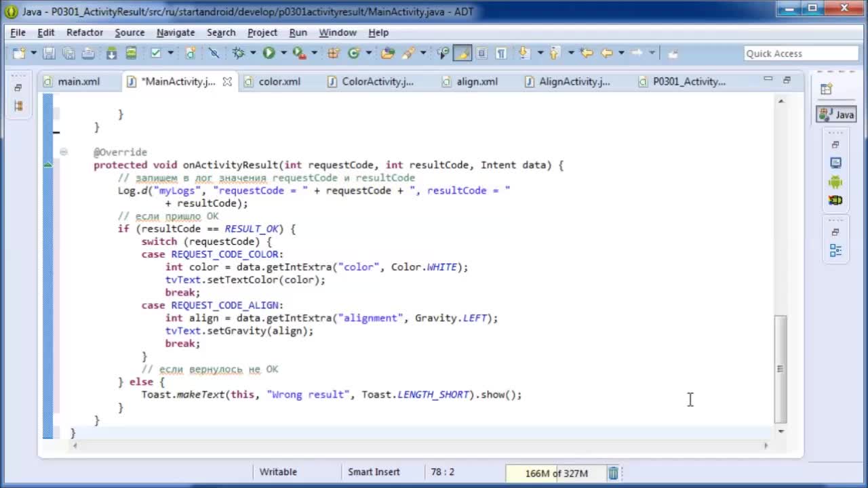Open the Project menu
868x488 pixels.
click(x=262, y=33)
